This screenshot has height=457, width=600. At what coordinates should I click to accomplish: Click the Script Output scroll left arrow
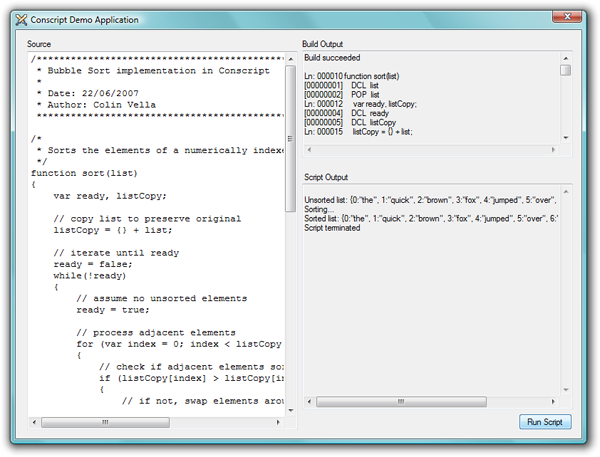(309, 402)
